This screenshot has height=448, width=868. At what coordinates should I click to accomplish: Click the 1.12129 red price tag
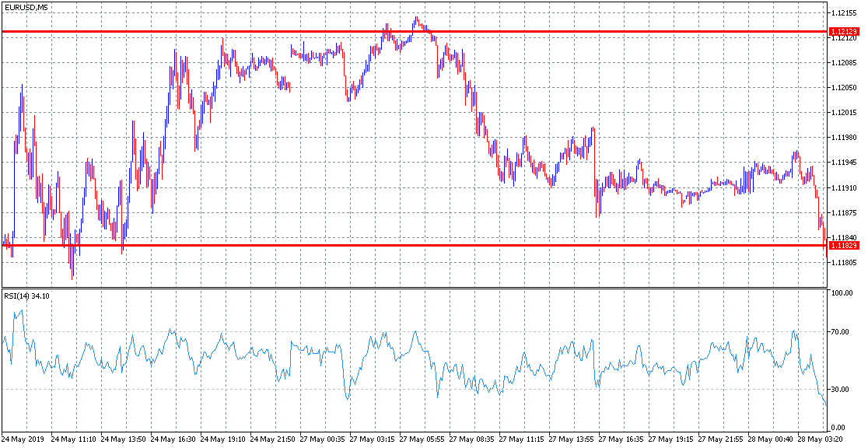pyautogui.click(x=844, y=33)
